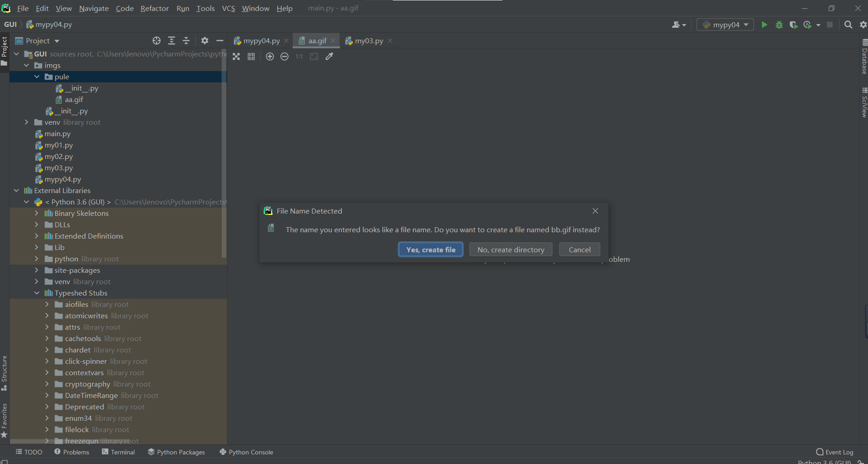Open the File menu

pos(23,8)
